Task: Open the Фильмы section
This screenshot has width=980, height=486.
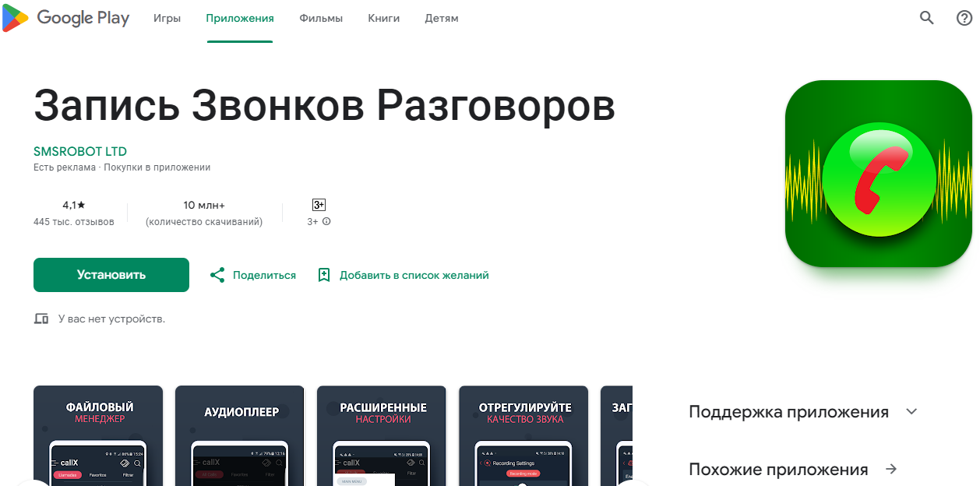Action: (320, 18)
